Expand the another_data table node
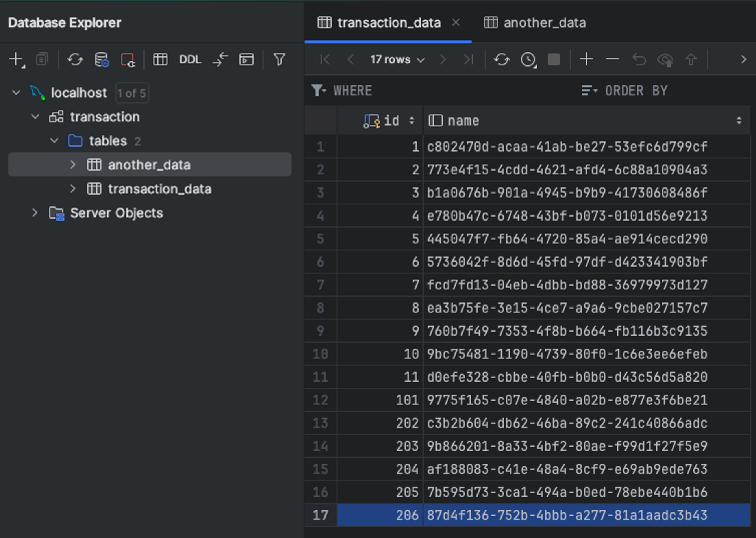756x538 pixels. (x=73, y=165)
